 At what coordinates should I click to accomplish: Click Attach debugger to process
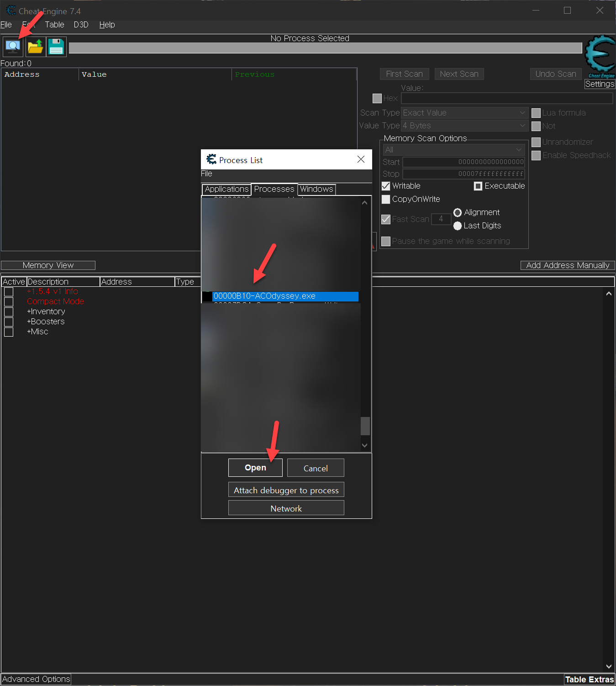click(286, 490)
